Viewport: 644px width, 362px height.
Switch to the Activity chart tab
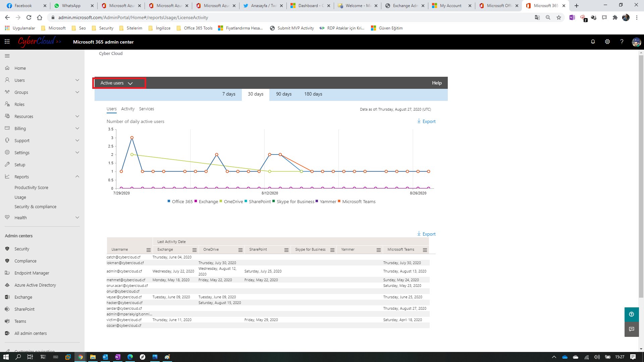128,109
